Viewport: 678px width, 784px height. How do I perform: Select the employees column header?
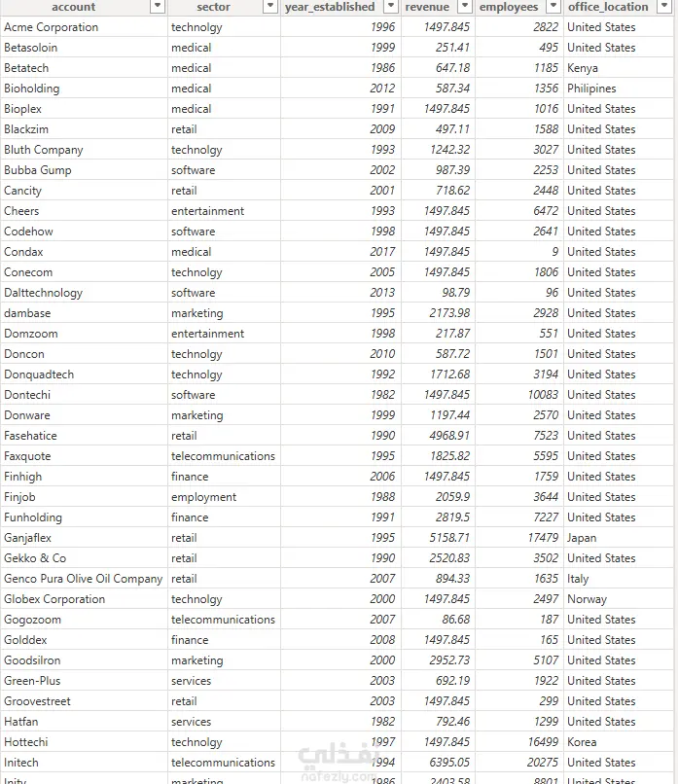[x=509, y=7]
